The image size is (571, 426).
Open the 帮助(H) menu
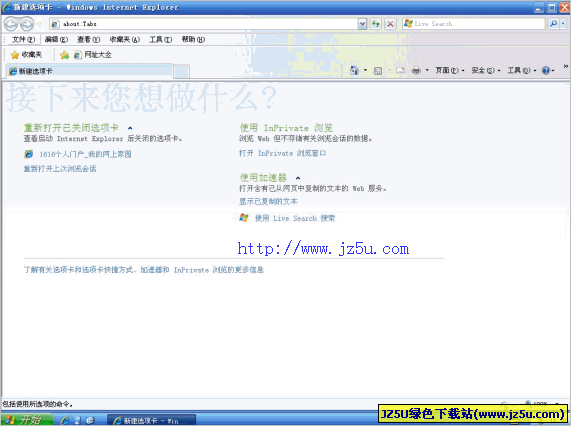point(193,39)
